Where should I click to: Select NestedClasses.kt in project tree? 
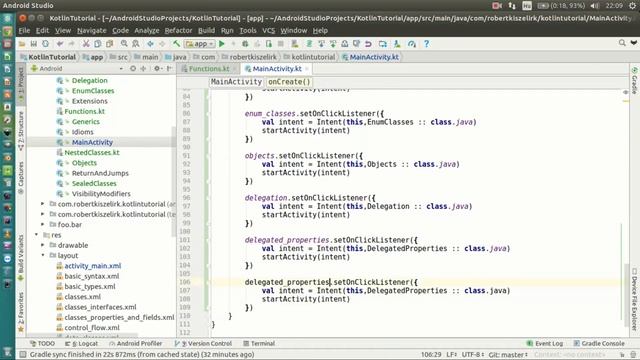pyautogui.click(x=91, y=152)
